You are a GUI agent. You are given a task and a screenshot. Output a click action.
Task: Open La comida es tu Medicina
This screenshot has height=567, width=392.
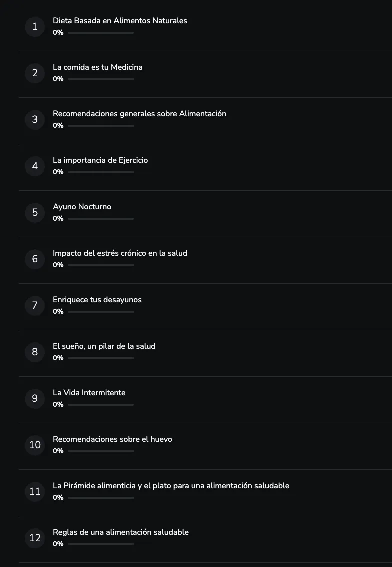pyautogui.click(x=98, y=67)
